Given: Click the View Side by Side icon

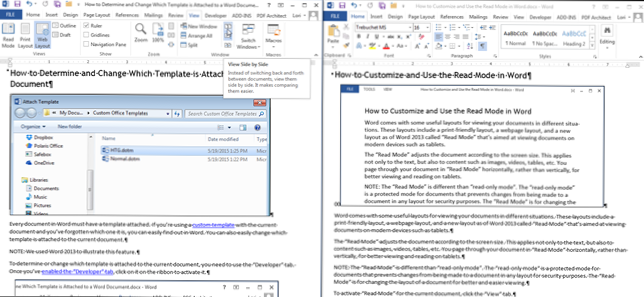Looking at the screenshot, I should pyautogui.click(x=228, y=27).
